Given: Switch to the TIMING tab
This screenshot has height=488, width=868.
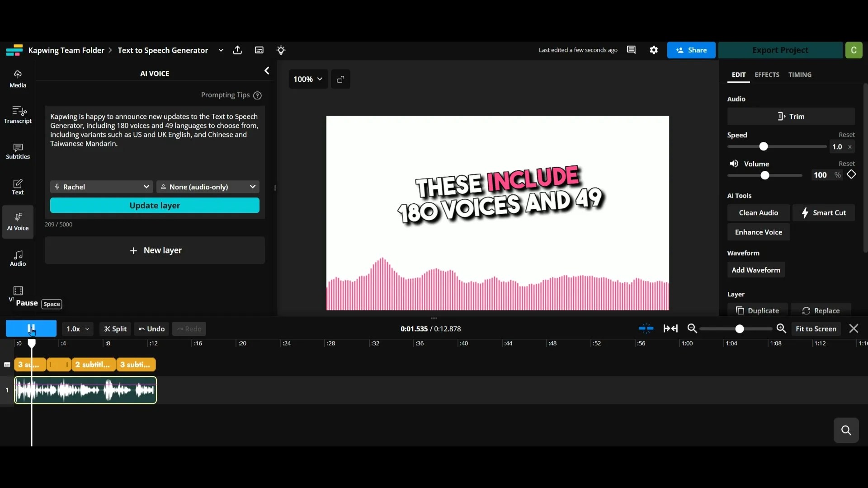Looking at the screenshot, I should pyautogui.click(x=800, y=75).
